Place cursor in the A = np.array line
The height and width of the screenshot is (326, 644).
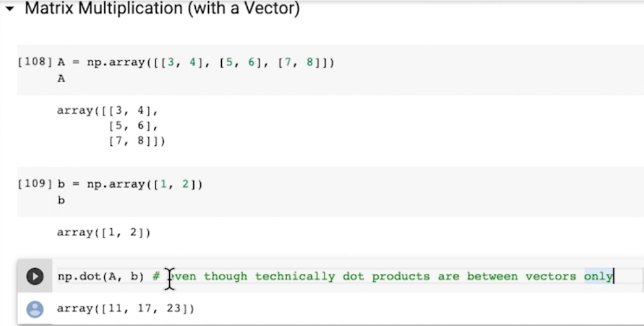click(195, 62)
